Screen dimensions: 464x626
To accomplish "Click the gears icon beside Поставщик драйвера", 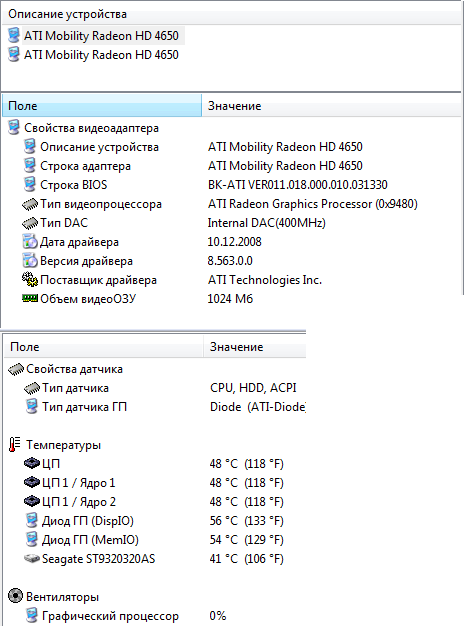I will pyautogui.click(x=30, y=279).
